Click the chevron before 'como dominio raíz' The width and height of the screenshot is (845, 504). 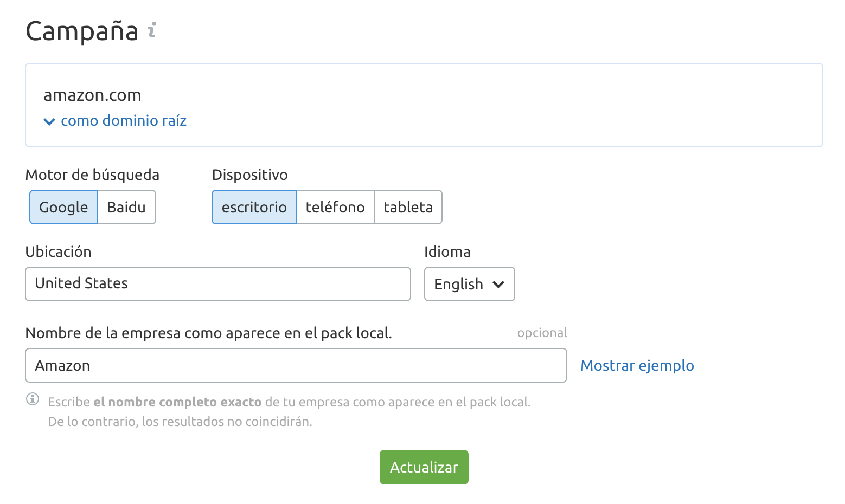click(x=49, y=121)
